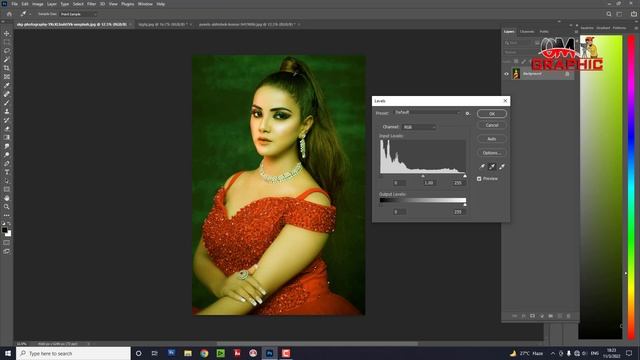The width and height of the screenshot is (640, 360).
Task: Switch to the Patterns panel tab
Action: tap(619, 28)
